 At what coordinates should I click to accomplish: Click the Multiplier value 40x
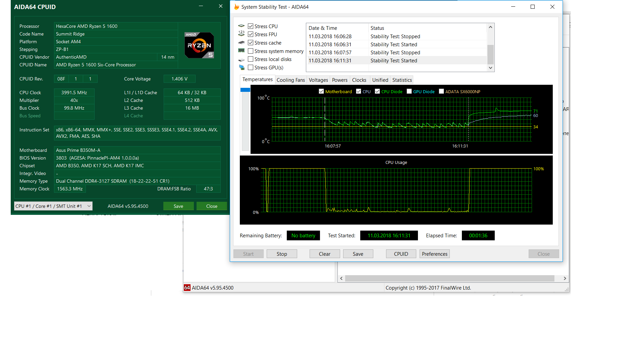point(74,100)
